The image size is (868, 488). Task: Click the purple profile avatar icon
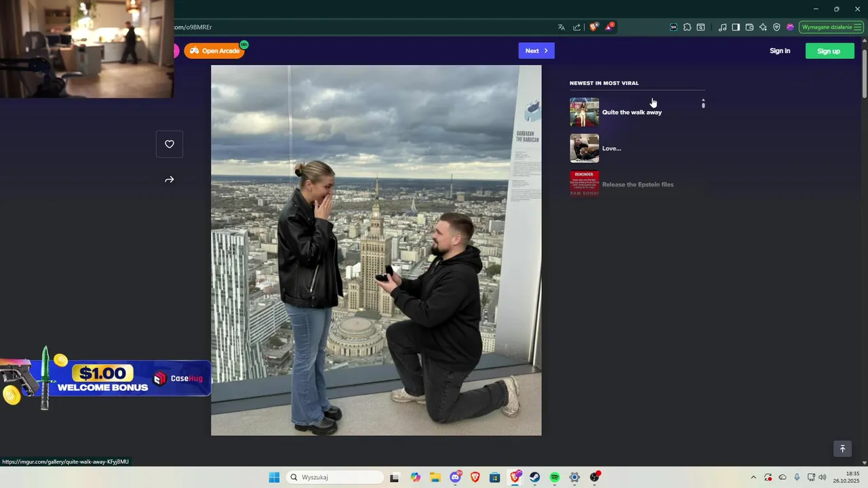pos(790,27)
